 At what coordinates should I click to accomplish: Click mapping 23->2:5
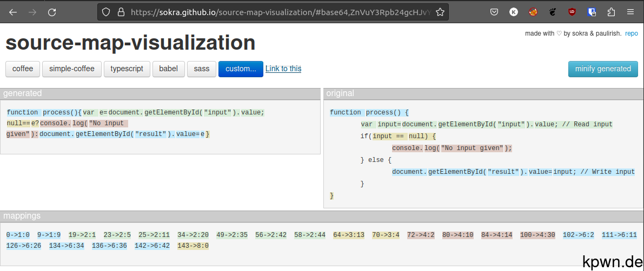(x=117, y=235)
